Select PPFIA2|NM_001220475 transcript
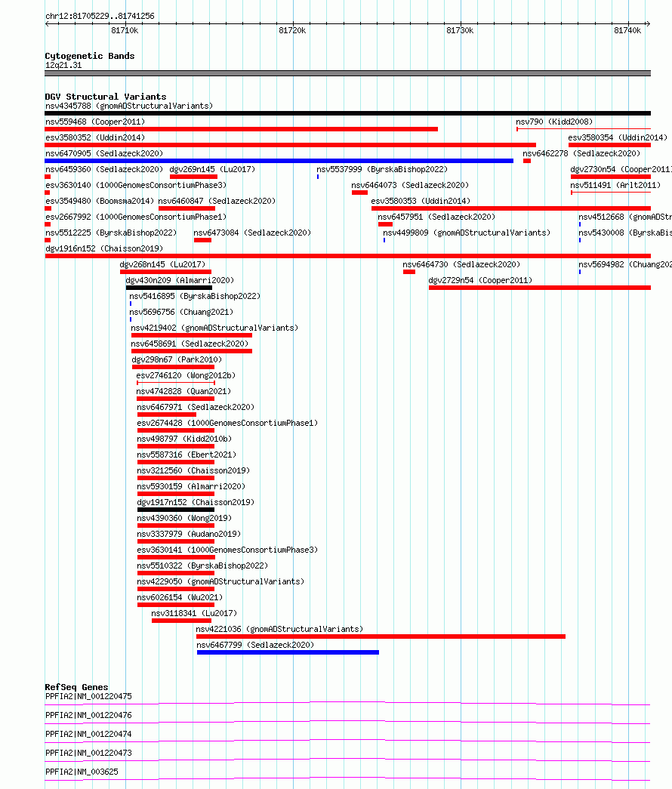The height and width of the screenshot is (789, 672). pyautogui.click(x=347, y=703)
